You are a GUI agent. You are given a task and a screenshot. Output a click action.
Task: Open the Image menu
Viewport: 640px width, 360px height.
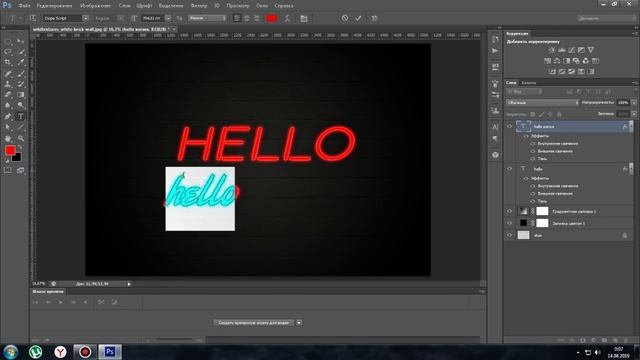click(96, 6)
